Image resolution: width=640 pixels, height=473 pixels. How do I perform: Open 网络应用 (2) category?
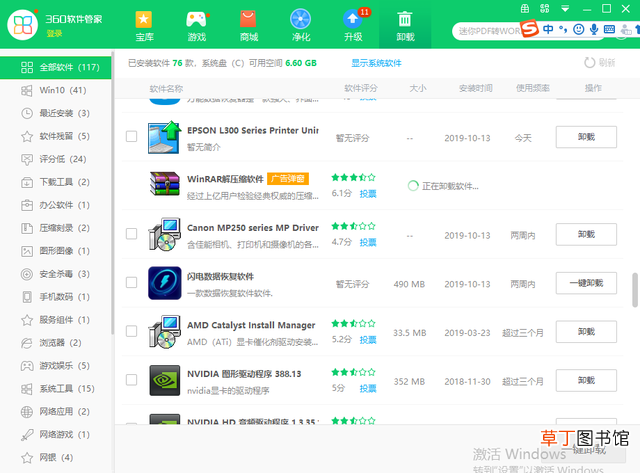[56, 411]
